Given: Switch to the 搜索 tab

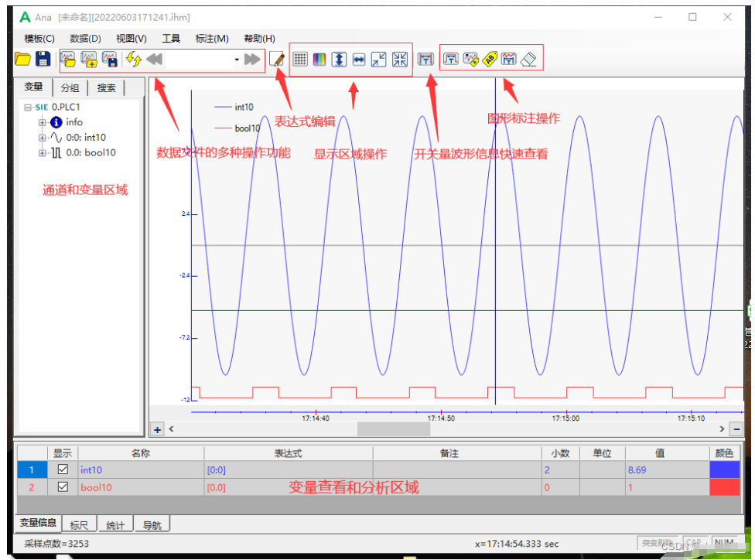Looking at the screenshot, I should [x=107, y=87].
